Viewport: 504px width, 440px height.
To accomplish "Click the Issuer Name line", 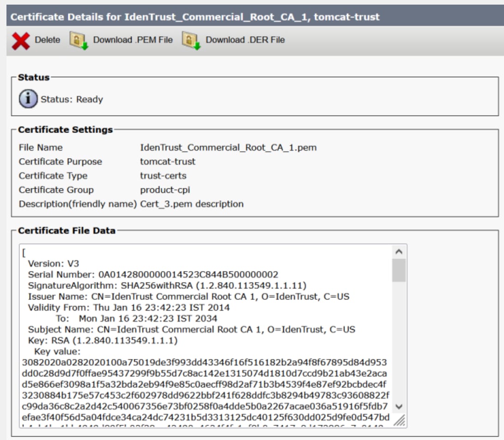I will [x=188, y=296].
